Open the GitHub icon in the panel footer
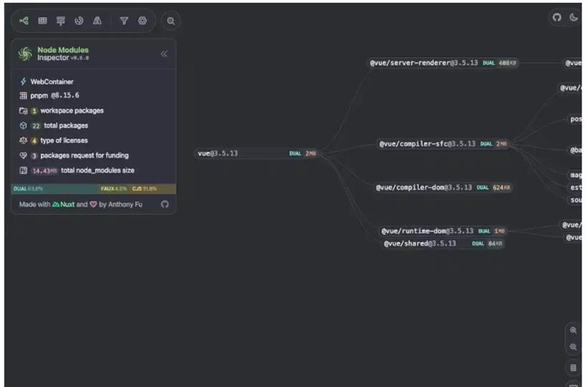588x387 pixels. click(x=165, y=204)
